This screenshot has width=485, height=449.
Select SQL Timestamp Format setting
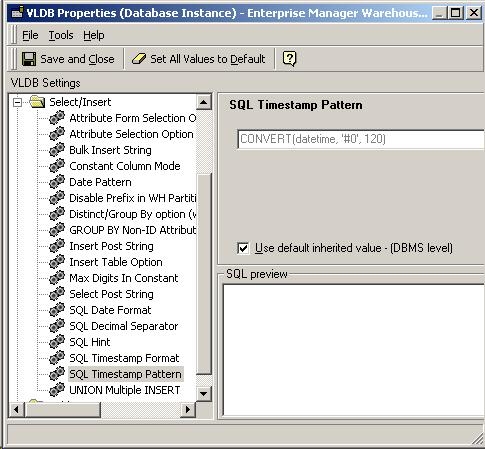pos(124,358)
